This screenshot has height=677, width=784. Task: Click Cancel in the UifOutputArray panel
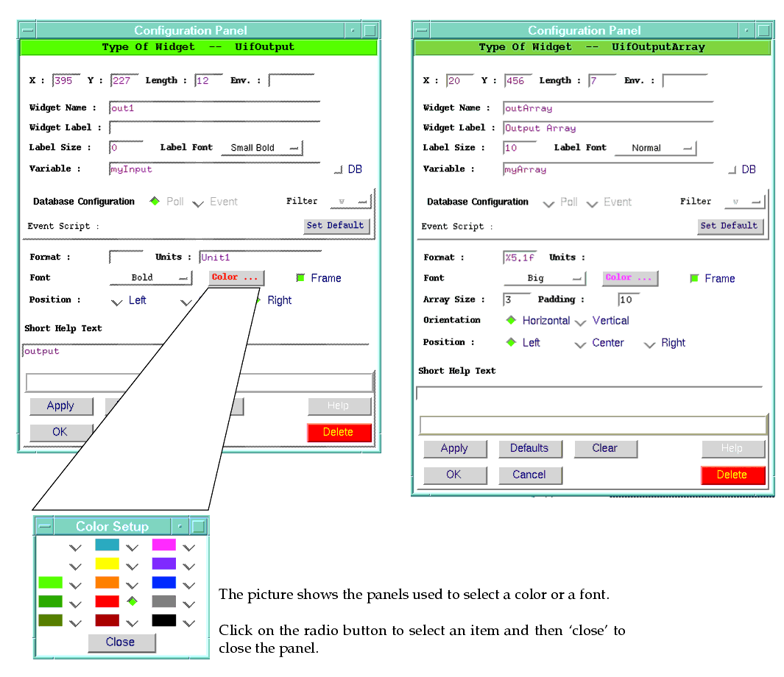tap(529, 475)
